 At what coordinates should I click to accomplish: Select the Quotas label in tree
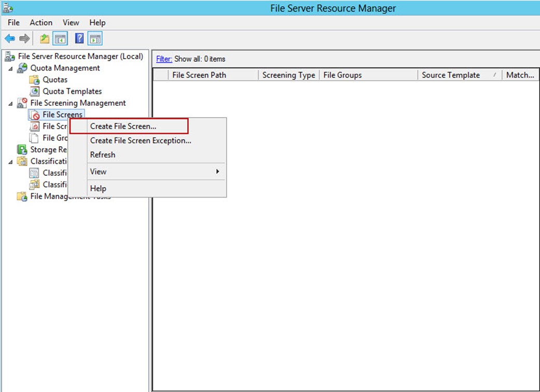click(x=55, y=80)
